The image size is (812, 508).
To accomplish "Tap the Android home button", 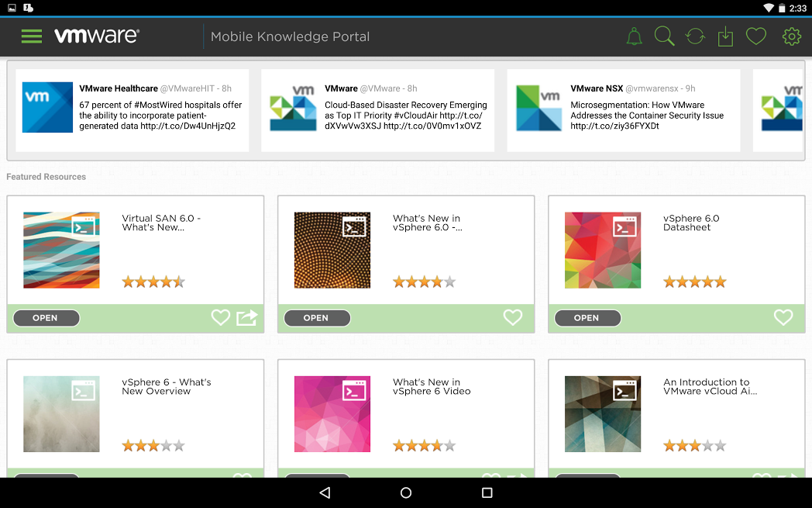I will pos(406,492).
